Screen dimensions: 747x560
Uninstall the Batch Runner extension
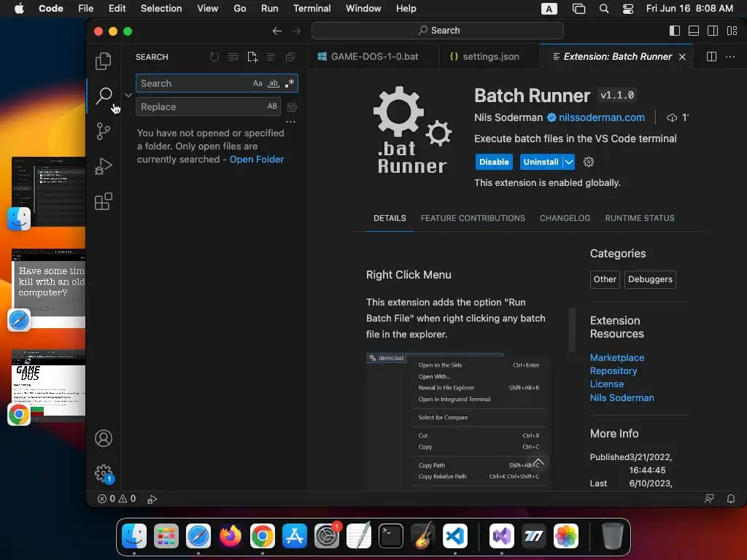pyautogui.click(x=541, y=162)
